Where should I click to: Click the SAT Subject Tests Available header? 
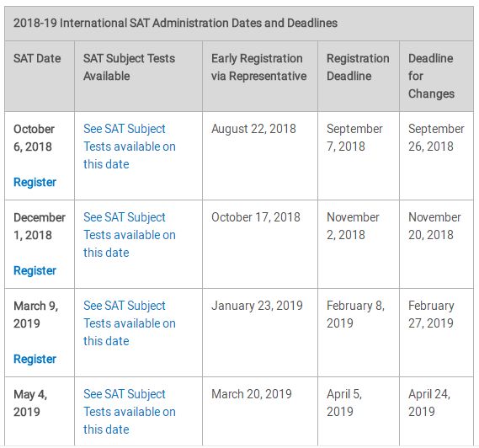coord(129,67)
